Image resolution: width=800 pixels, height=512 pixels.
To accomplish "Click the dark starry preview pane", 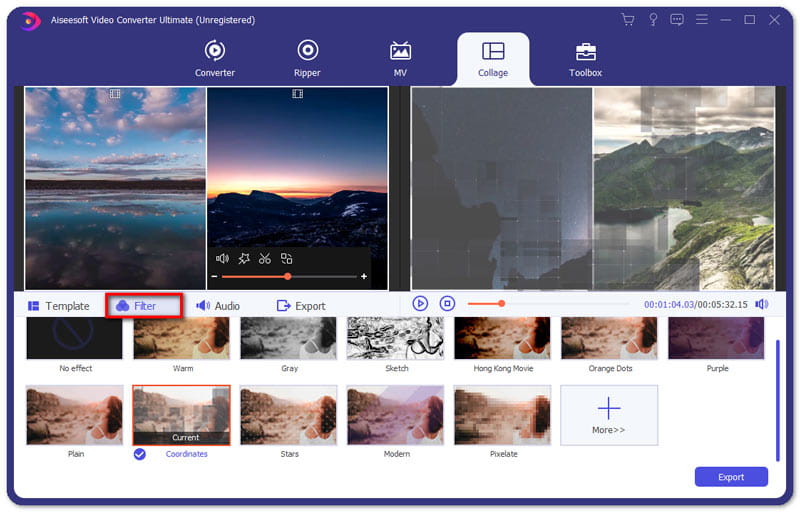I will coord(502,188).
